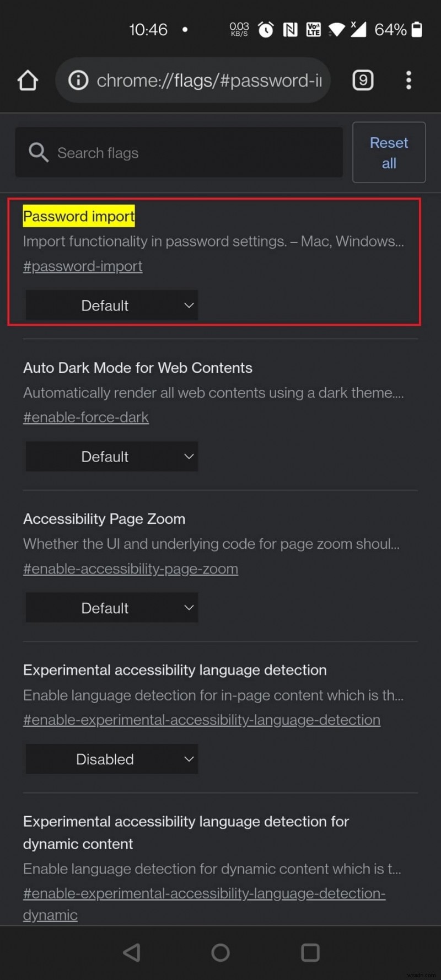The height and width of the screenshot is (980, 441).
Task: Tap the Android back navigation triangle
Action: coord(132,952)
